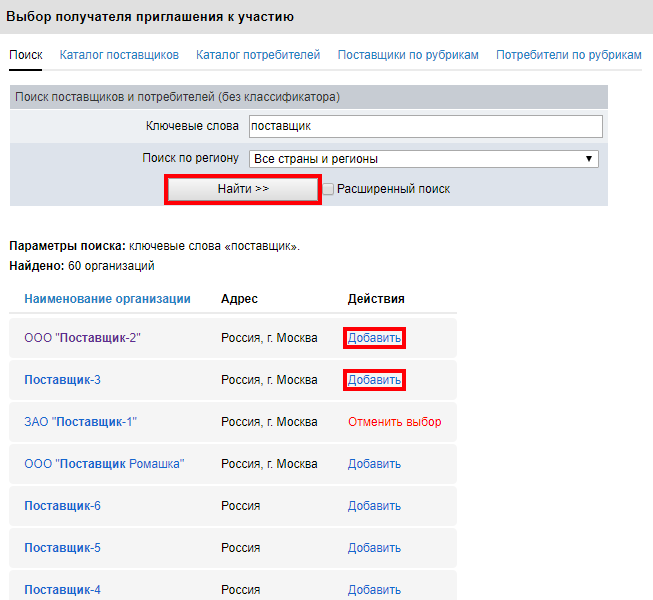Enable the Расширенный поиск checkbox

click(x=327, y=189)
